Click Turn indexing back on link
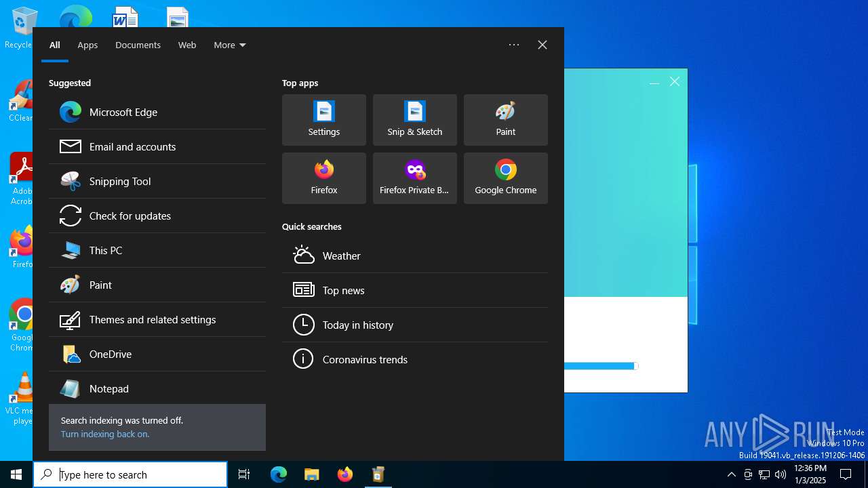This screenshot has height=488, width=868. click(105, 434)
